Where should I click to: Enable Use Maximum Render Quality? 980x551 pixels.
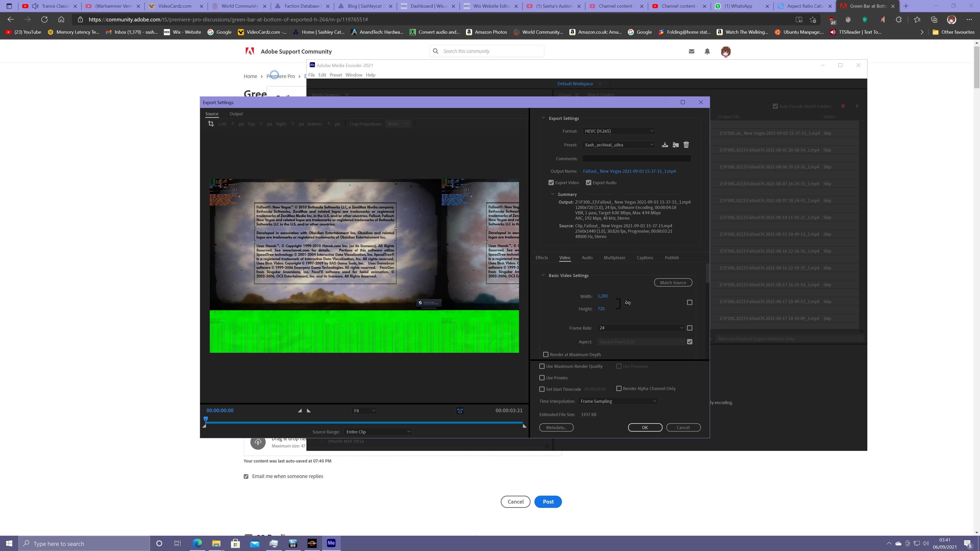[x=542, y=366]
